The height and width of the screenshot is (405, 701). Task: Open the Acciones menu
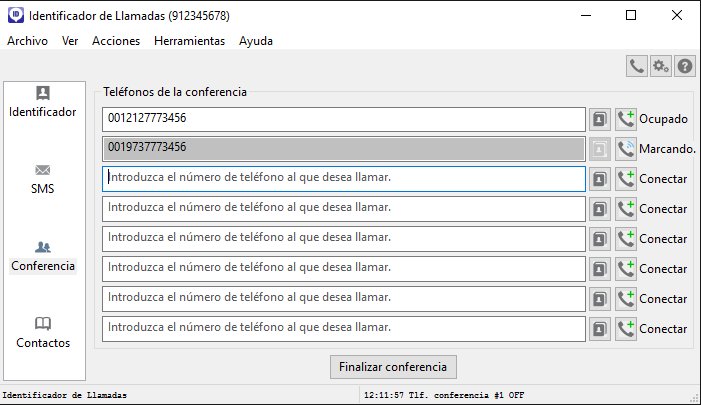point(116,41)
